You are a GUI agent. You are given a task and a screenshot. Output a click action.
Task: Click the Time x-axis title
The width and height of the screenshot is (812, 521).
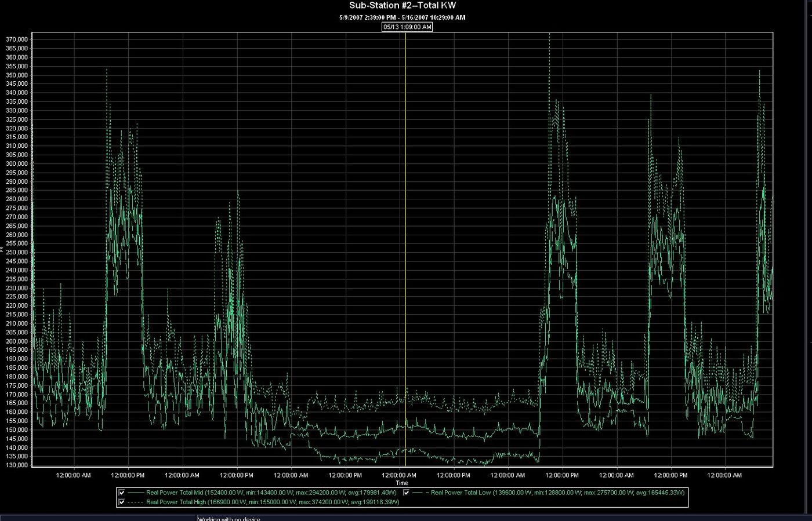coord(402,483)
